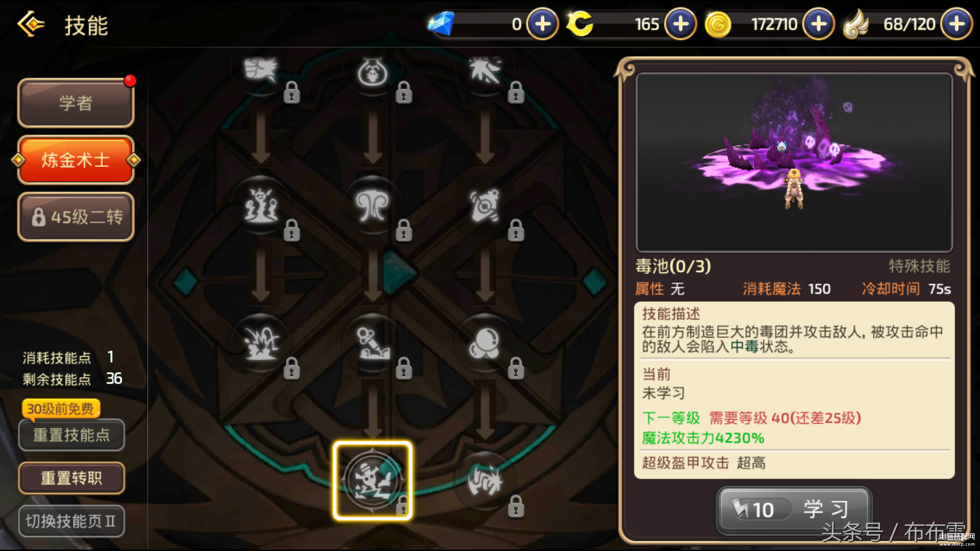
Task: Toggle skill page with 切换技能页Ⅱ
Action: [71, 521]
